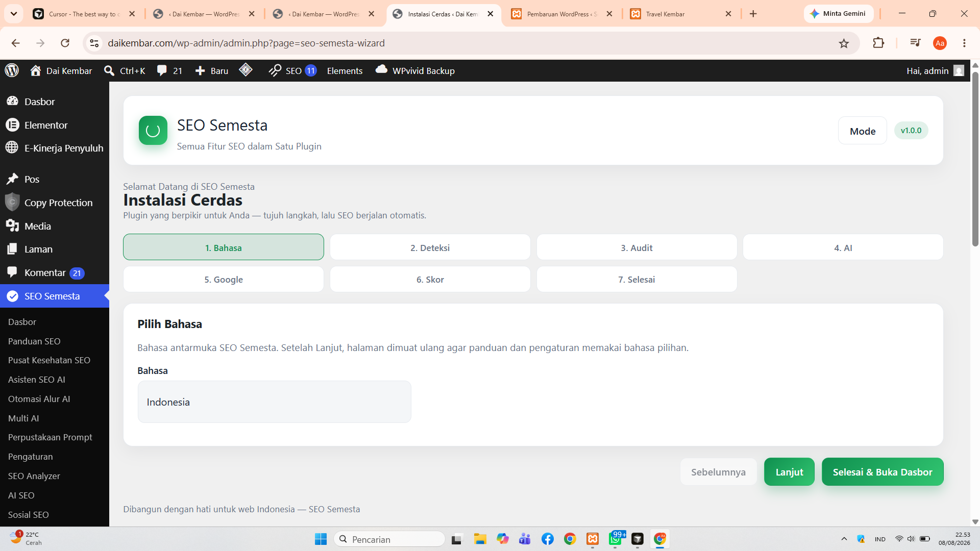Open the browser Extensions puzzle icon

click(x=878, y=43)
